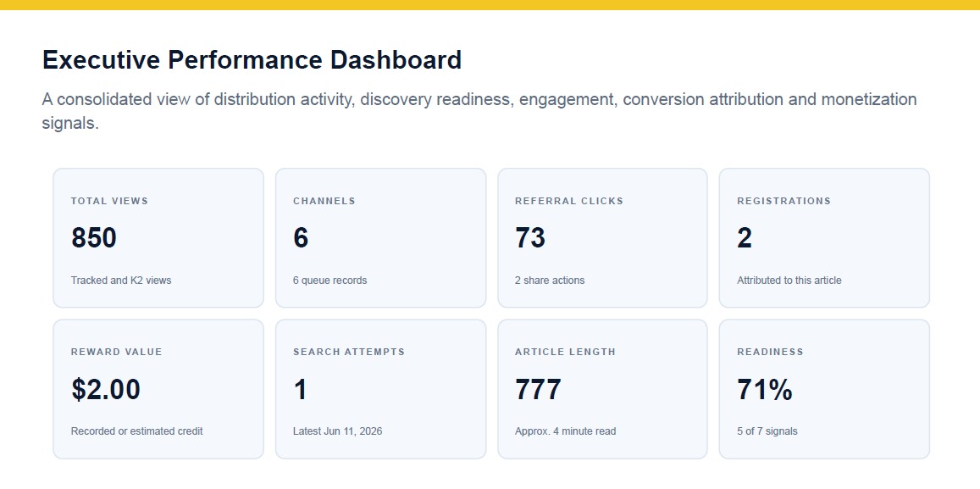This screenshot has height=489, width=980.
Task: Click 'Attributed to this article' note
Action: [x=789, y=281]
